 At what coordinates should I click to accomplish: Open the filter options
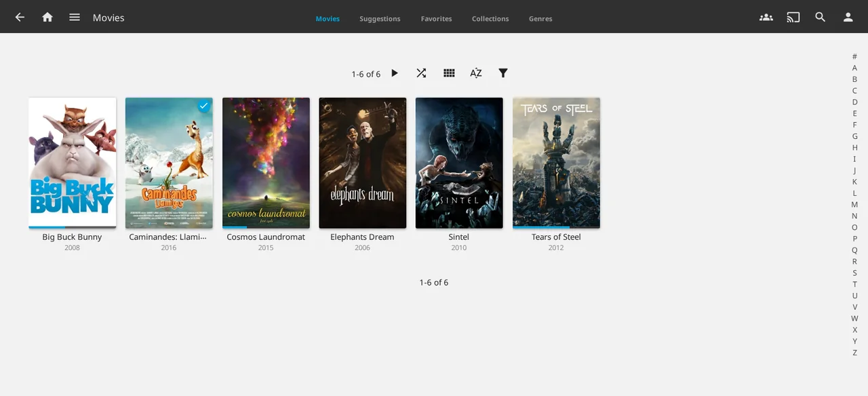(x=503, y=73)
